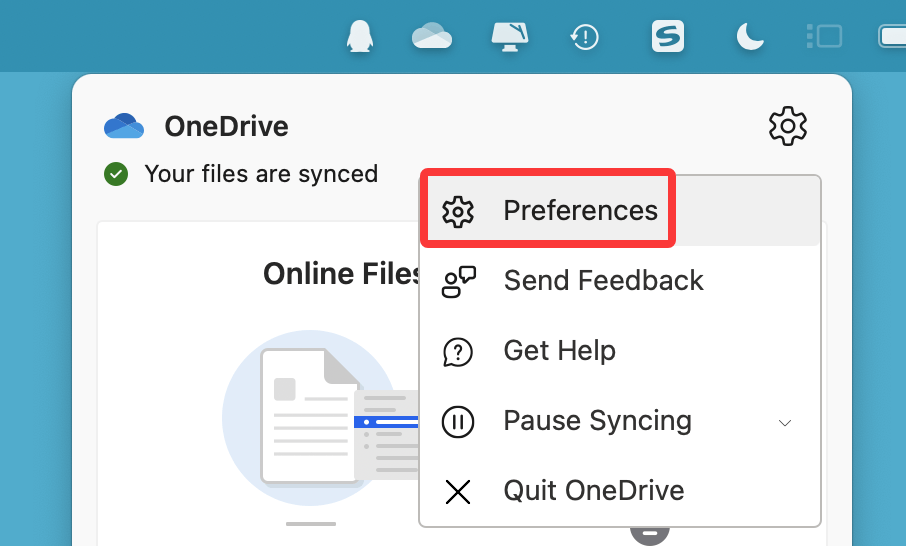Expand the Pause Syncing chevron arrow
906x546 pixels.
(x=785, y=423)
